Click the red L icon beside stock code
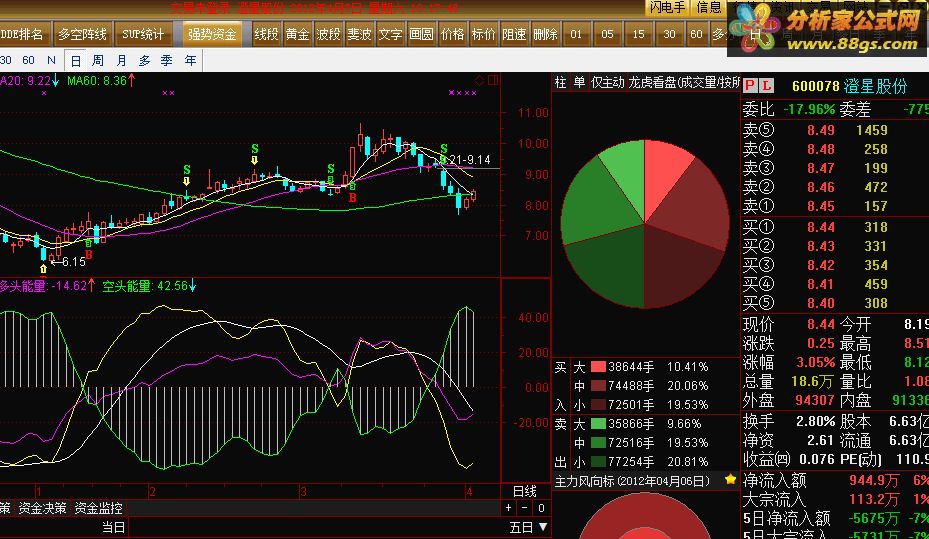 point(767,86)
